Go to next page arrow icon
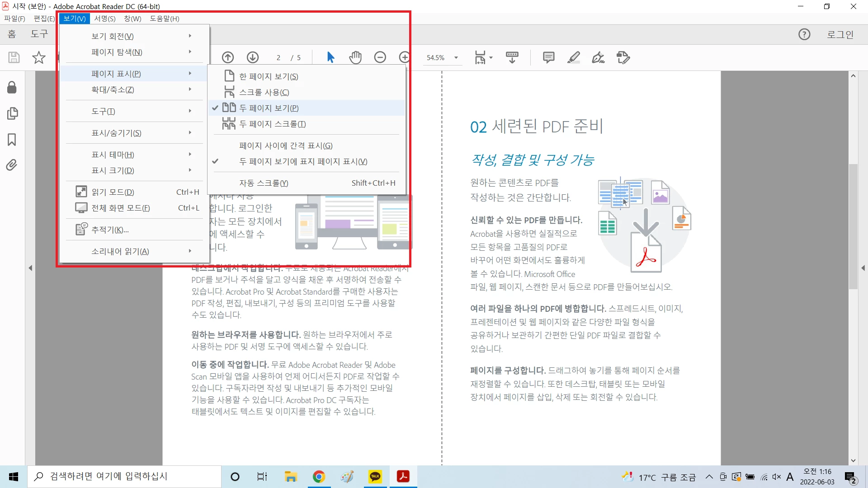The width and height of the screenshot is (868, 488). 253,57
